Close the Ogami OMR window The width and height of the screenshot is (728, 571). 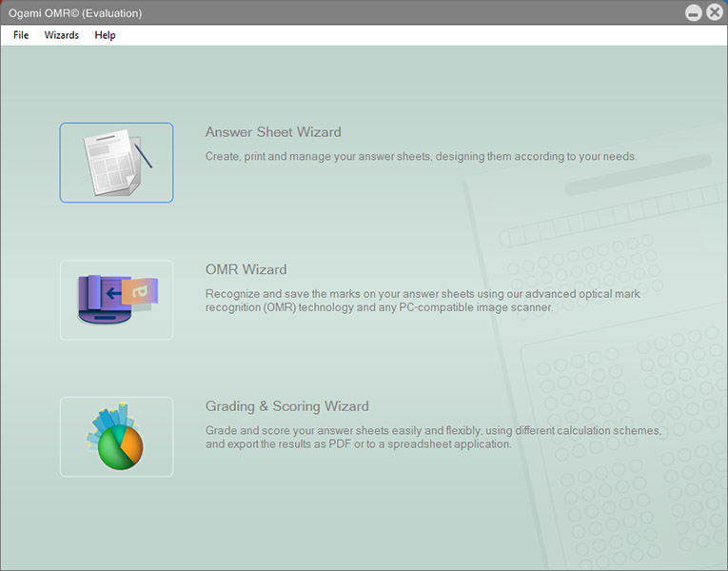[x=715, y=12]
